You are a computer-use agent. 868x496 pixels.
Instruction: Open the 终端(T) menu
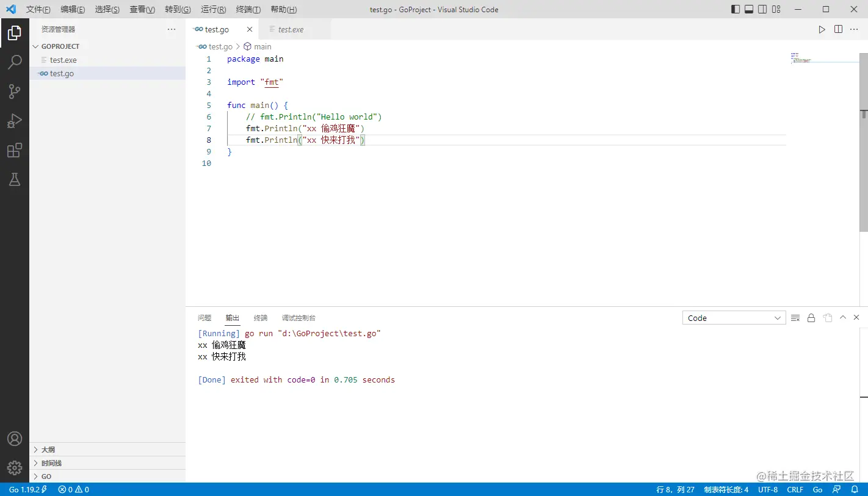(248, 9)
